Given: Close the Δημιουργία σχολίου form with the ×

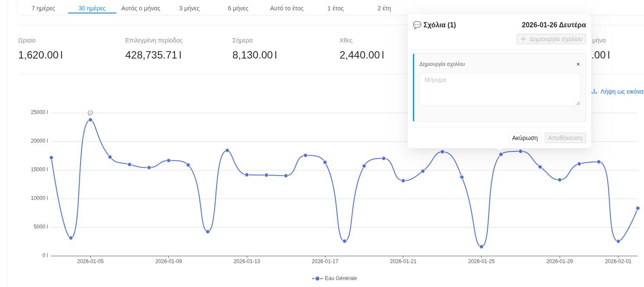Looking at the screenshot, I should click(x=578, y=64).
